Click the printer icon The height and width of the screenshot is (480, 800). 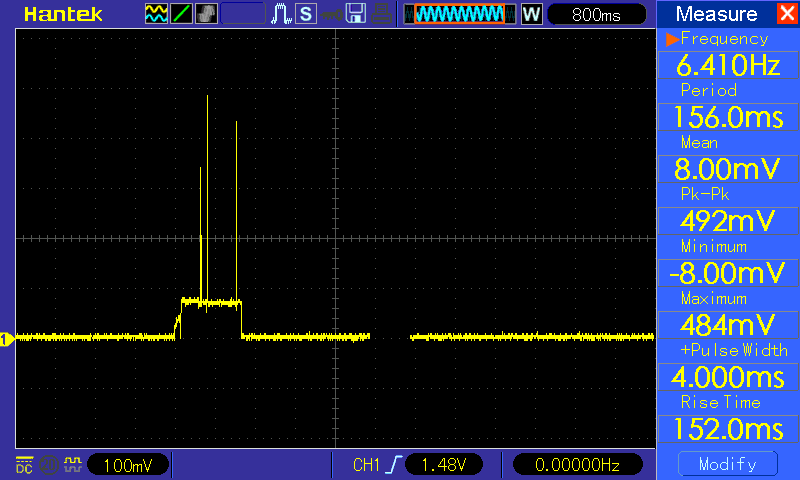point(381,14)
